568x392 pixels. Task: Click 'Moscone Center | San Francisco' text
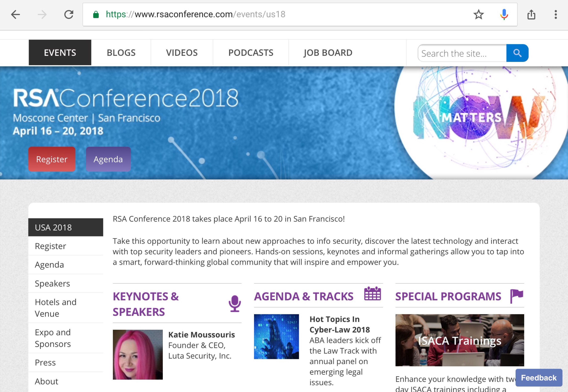coord(86,118)
